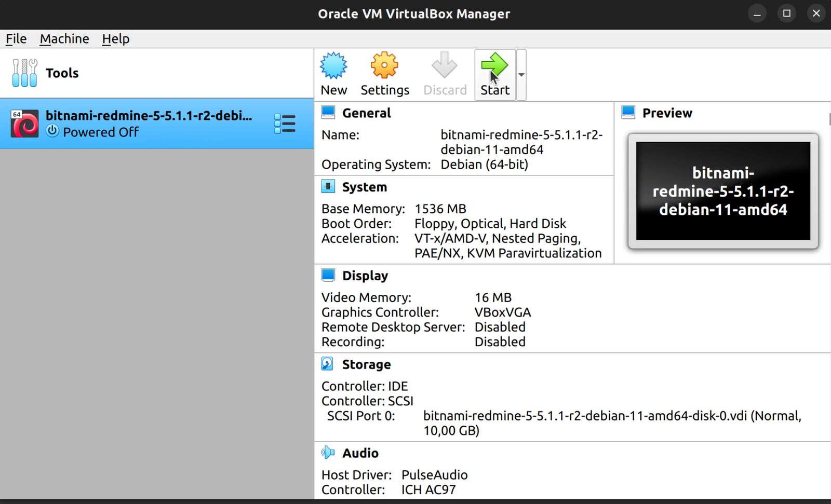This screenshot has width=831, height=504.
Task: Click the Tools icon in the sidebar
Action: [x=24, y=72]
